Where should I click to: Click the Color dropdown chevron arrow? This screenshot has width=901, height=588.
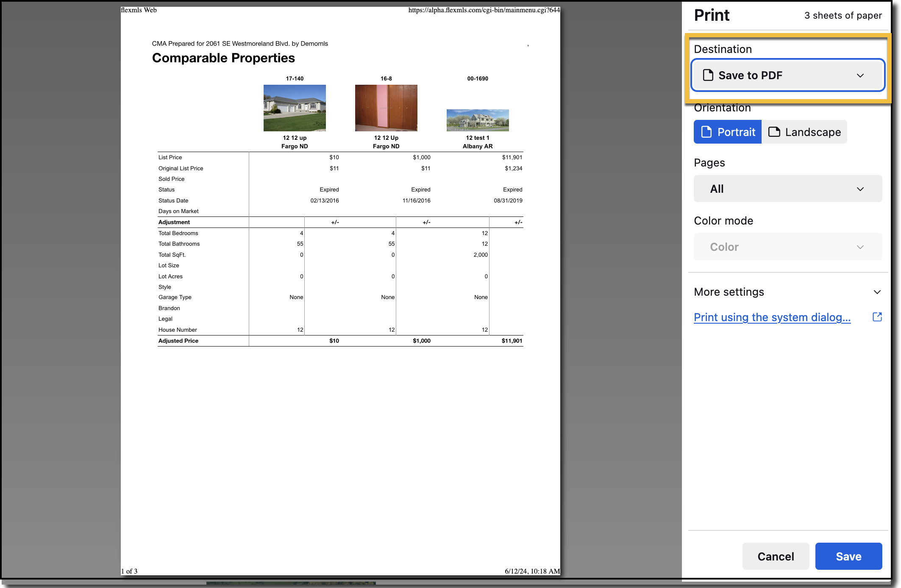point(860,247)
